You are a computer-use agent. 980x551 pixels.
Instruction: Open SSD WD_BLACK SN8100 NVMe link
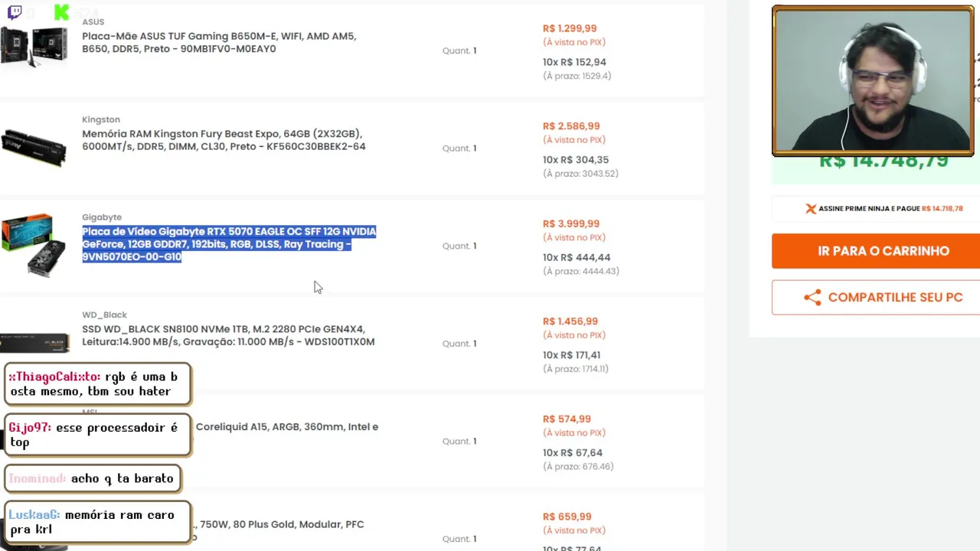[228, 335]
